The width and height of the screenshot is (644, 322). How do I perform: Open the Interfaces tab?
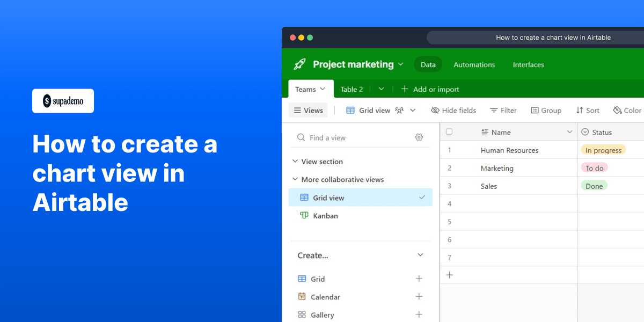528,64
